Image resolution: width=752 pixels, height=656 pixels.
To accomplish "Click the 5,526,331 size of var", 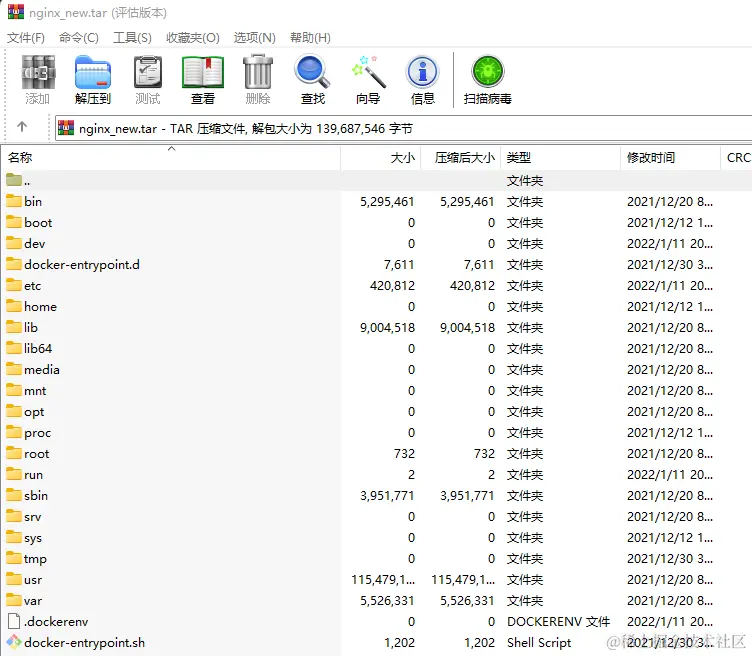I will click(387, 600).
